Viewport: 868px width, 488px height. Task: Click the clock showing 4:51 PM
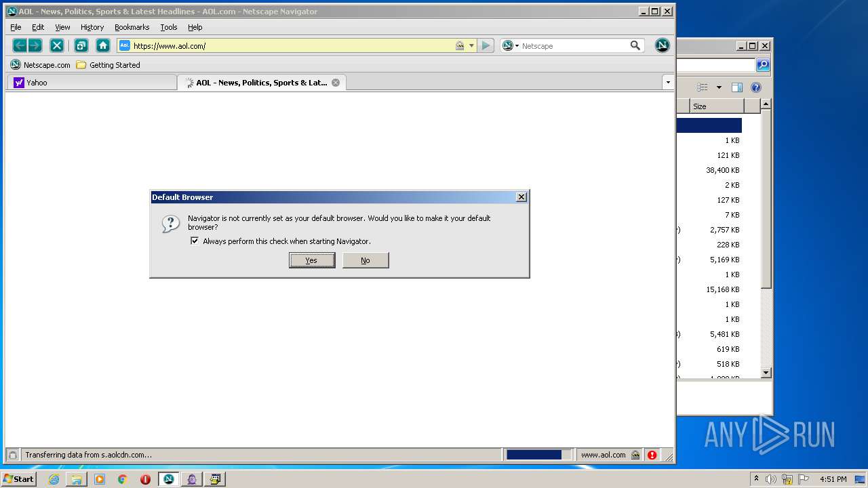click(833, 479)
